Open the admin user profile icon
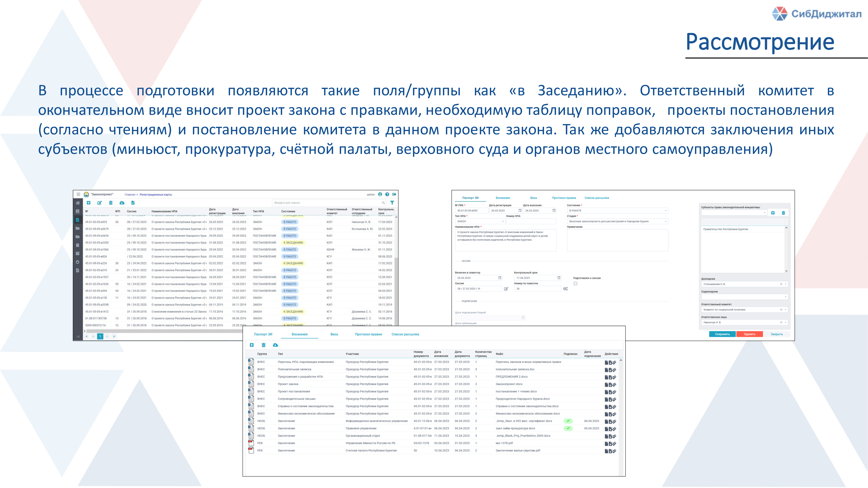Screen dimensions: 868x488 coord(380,194)
